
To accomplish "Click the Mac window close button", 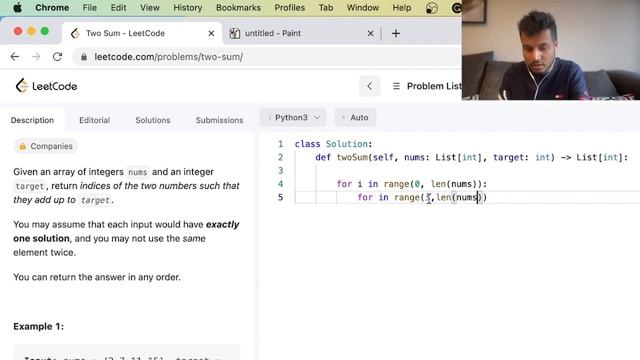I will pos(18,31).
